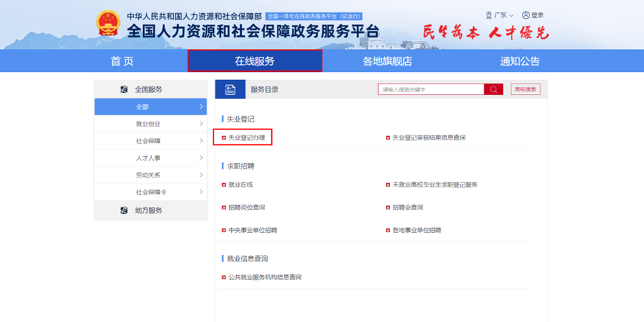644x322 pixels.
Task: Click the red bullet icon beside 就业在线
Action: tap(224, 185)
